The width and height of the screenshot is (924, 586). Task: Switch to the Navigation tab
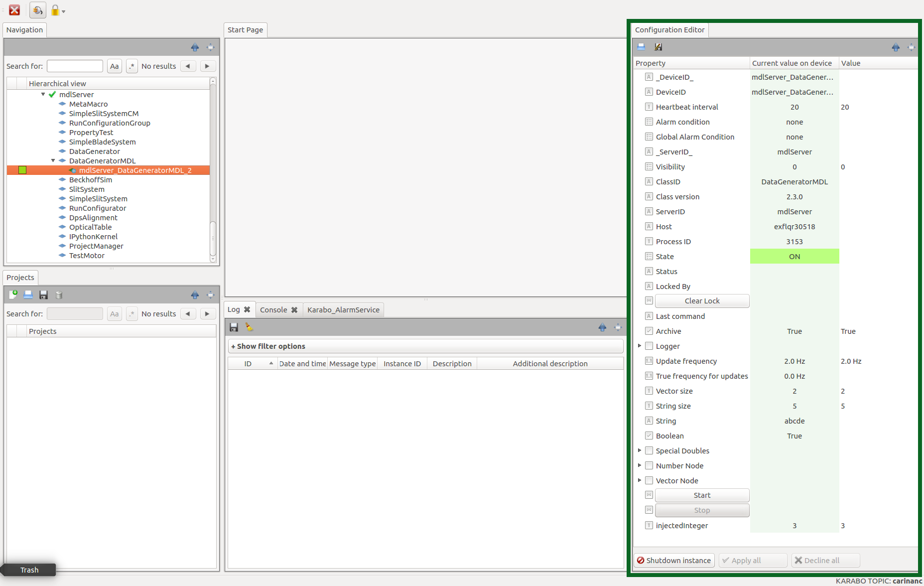tap(25, 30)
